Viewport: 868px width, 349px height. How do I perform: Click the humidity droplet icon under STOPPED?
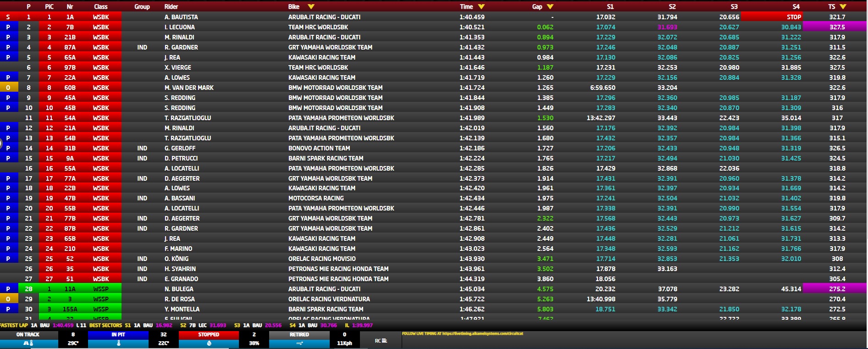[209, 343]
